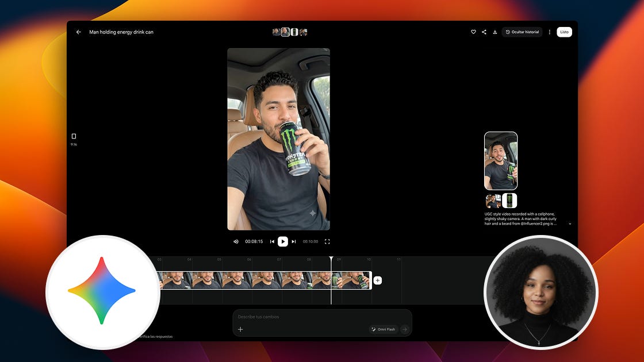This screenshot has height=362, width=644.
Task: Skip to the next frame marker
Action: 294,242
